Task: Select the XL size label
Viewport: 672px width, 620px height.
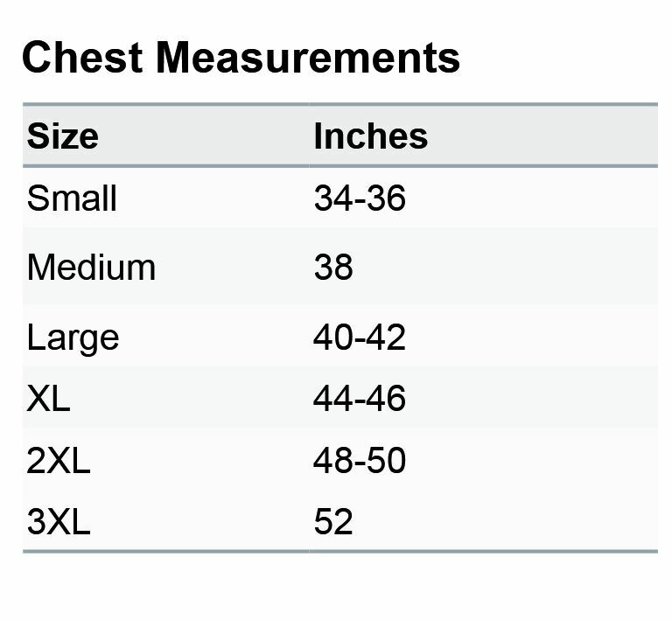Action: click(x=48, y=398)
